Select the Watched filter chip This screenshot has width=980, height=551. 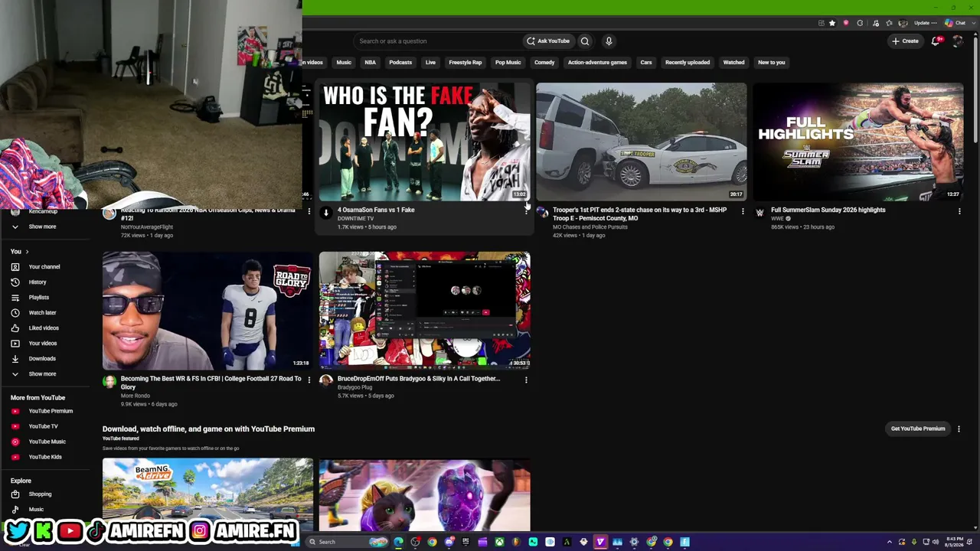733,63
